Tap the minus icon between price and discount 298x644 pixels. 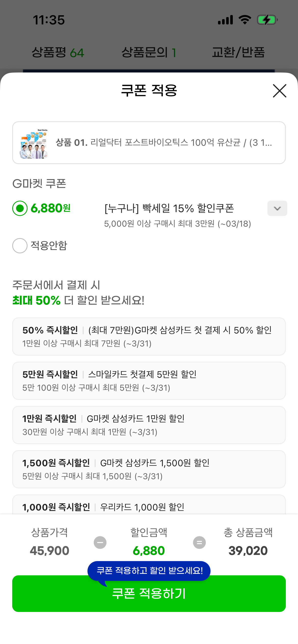[100, 543]
